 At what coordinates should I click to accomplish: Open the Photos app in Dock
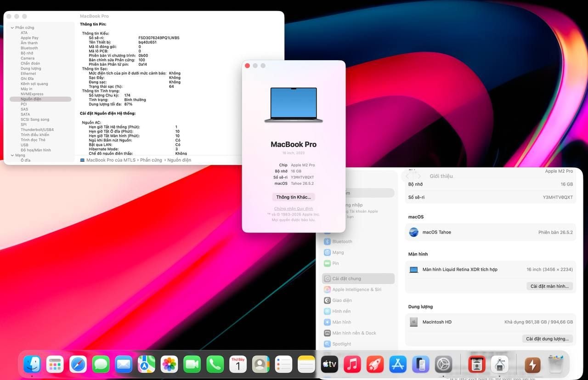170,364
